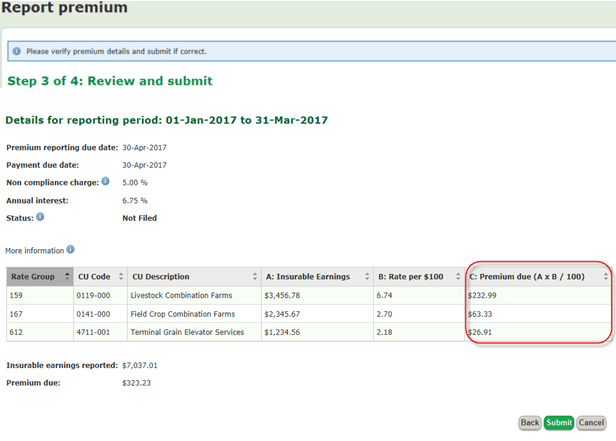Screen dimensions: 616x441
Task: Click the Cancel button
Action: coord(591,423)
